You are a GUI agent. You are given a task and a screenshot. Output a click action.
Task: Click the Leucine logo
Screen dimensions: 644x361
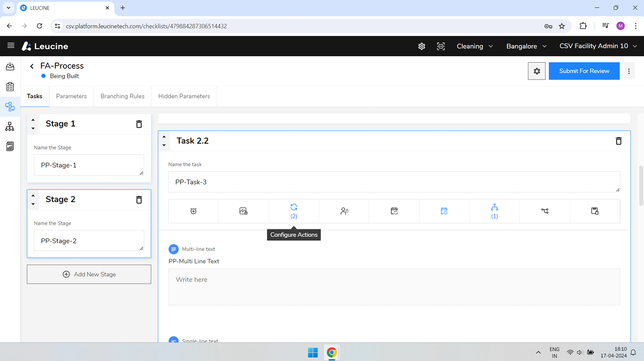point(45,46)
